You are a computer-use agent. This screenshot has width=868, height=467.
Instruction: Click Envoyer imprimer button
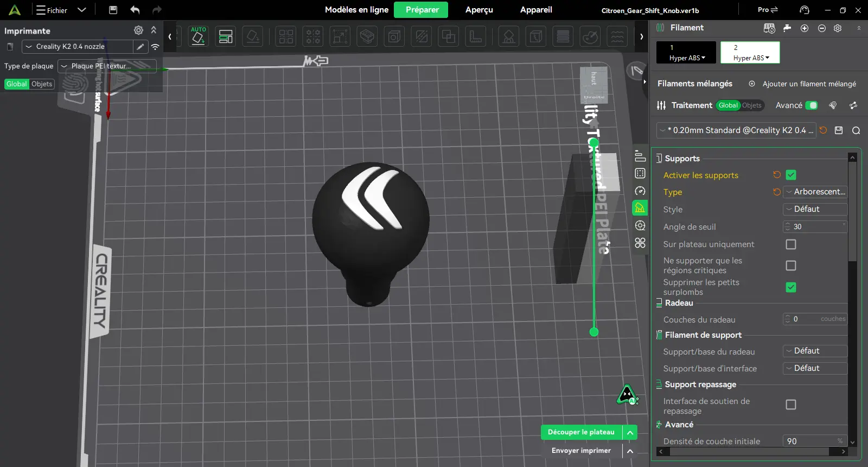click(581, 451)
